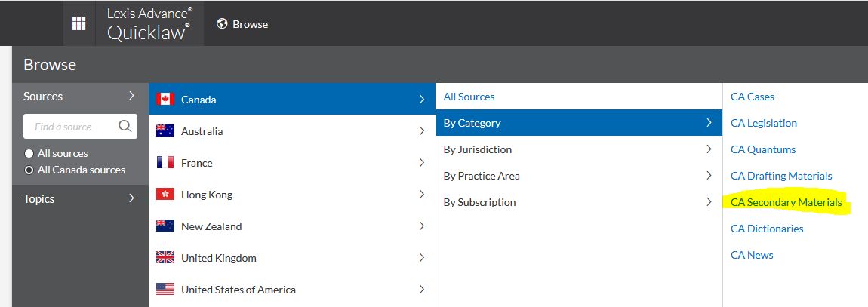This screenshot has width=868, height=307.
Task: Expand the Canada row chevron
Action: pyautogui.click(x=422, y=100)
